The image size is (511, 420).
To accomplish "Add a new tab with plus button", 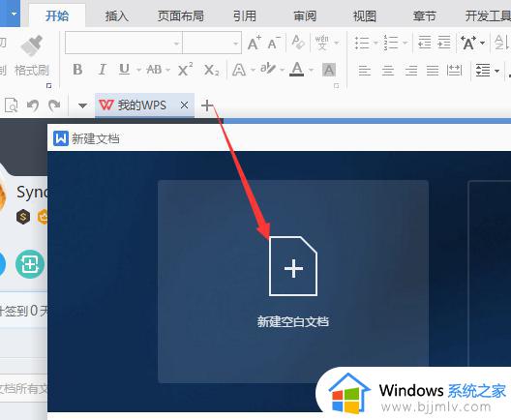I will click(207, 105).
